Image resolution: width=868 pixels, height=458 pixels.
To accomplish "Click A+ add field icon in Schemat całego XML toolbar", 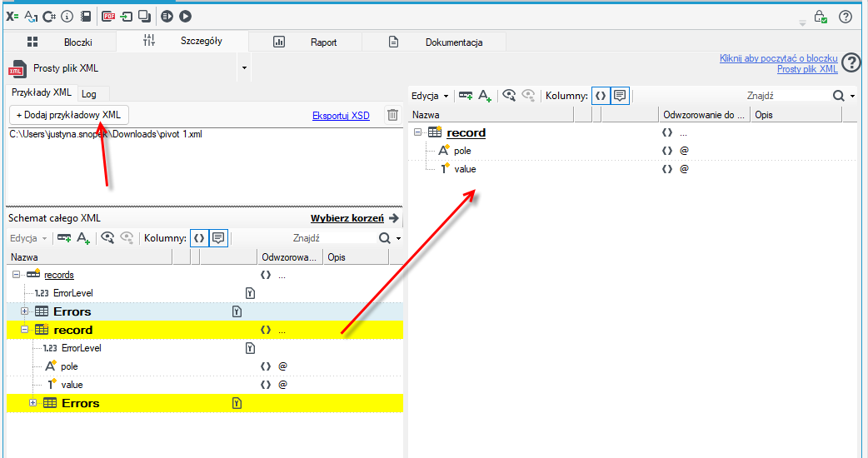I will tap(83, 238).
